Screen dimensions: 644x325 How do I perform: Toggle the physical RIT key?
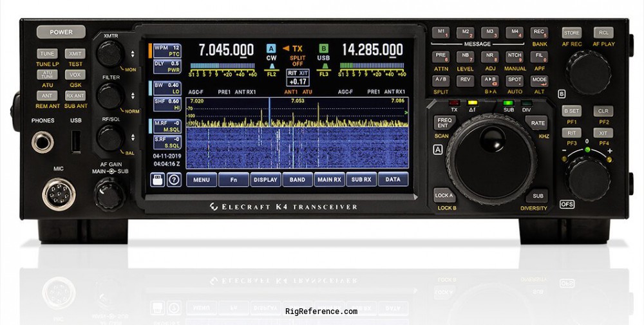pyautogui.click(x=571, y=133)
